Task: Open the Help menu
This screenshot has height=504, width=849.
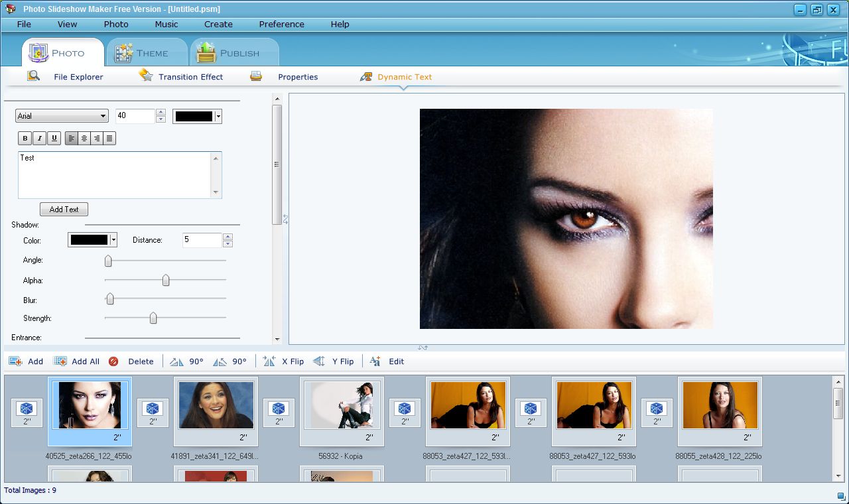Action: tap(340, 24)
